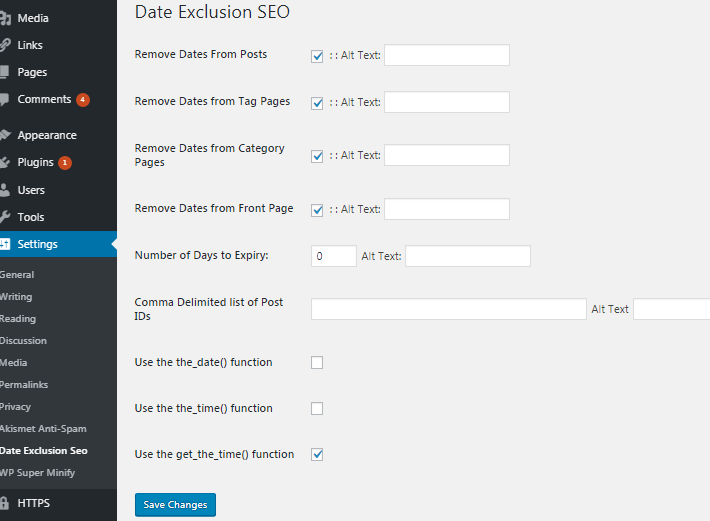Viewport: 710px width, 521px height.
Task: Click the Media icon in the sidebar
Action: (x=5, y=18)
